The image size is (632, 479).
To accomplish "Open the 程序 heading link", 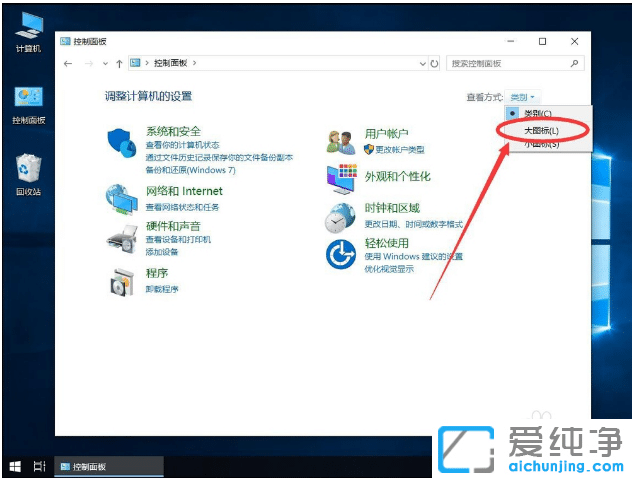I will 157,273.
